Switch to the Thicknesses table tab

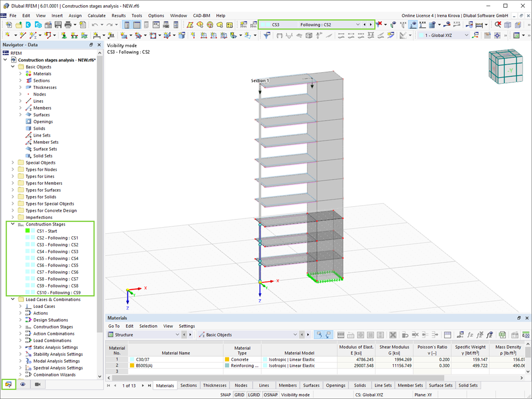pyautogui.click(x=214, y=385)
